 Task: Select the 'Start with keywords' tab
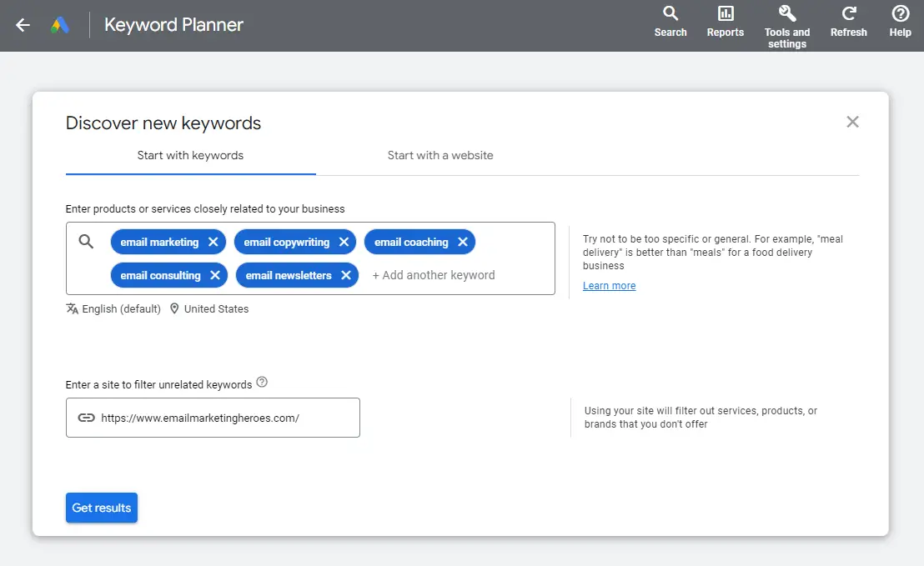190,156
